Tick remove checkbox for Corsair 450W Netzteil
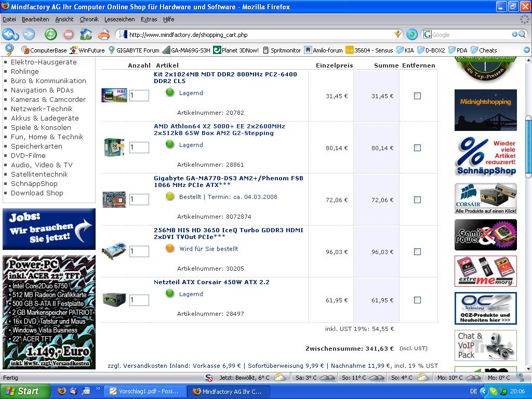Screen dimensions: 532x399 point(417,300)
